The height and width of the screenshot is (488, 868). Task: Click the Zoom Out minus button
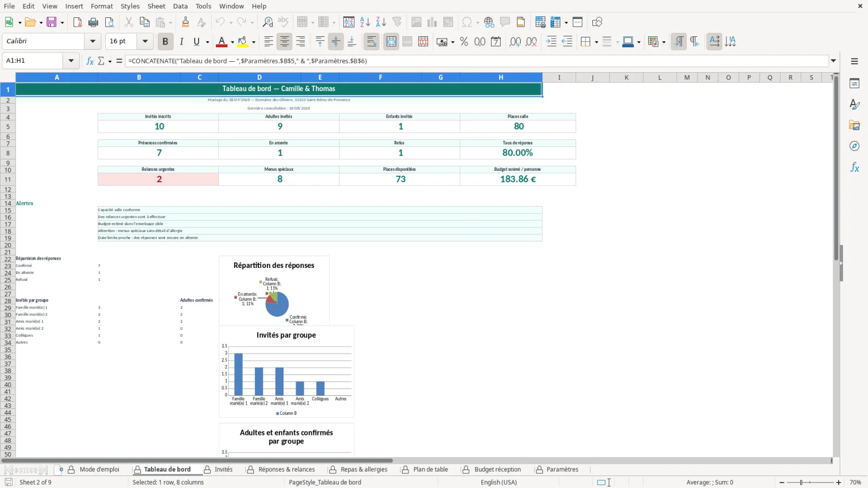782,482
